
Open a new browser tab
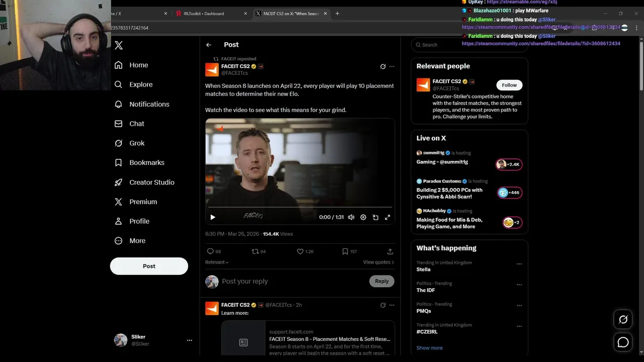pyautogui.click(x=337, y=14)
